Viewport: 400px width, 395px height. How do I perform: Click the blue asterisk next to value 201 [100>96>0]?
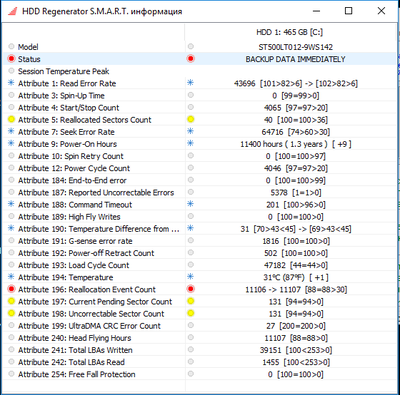click(191, 204)
